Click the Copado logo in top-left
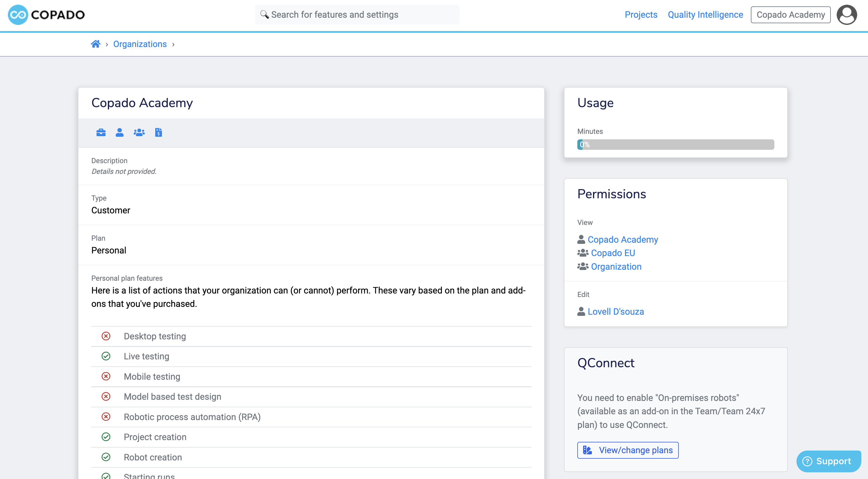868x479 pixels. pyautogui.click(x=45, y=15)
